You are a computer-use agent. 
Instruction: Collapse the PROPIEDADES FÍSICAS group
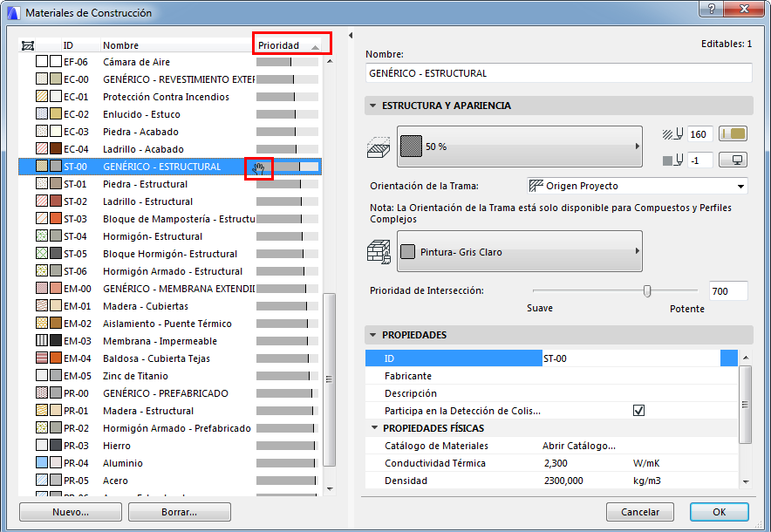click(374, 427)
